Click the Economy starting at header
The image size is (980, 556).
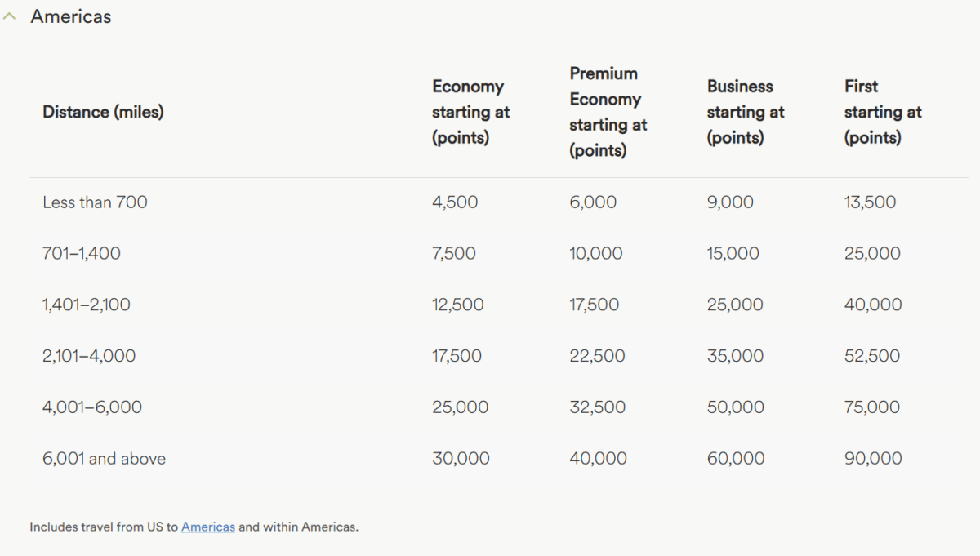[x=471, y=112]
